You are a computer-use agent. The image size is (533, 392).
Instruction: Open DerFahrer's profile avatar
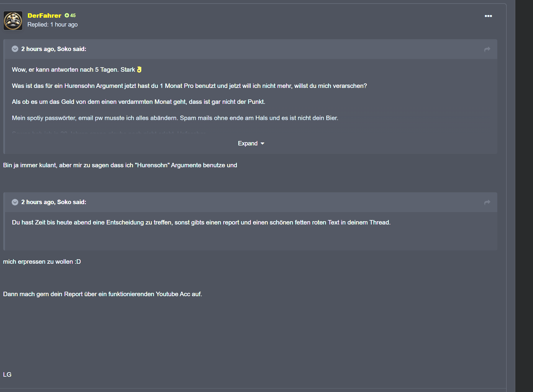tap(13, 21)
